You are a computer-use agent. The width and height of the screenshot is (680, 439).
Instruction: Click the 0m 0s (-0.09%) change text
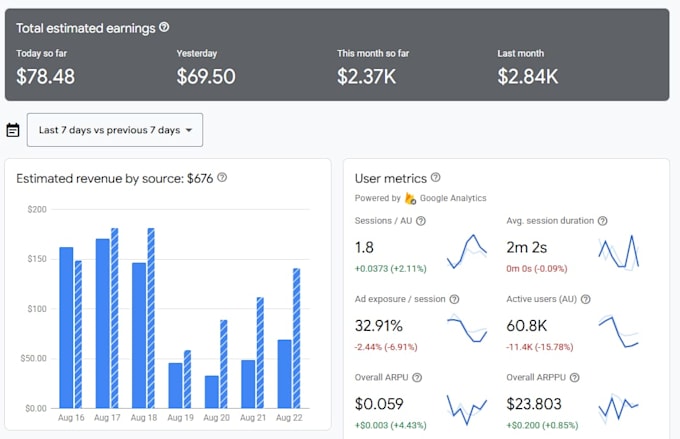(x=536, y=269)
